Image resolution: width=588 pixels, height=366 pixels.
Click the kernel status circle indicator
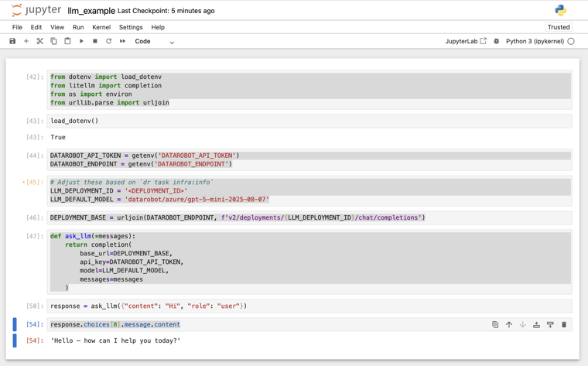point(571,41)
